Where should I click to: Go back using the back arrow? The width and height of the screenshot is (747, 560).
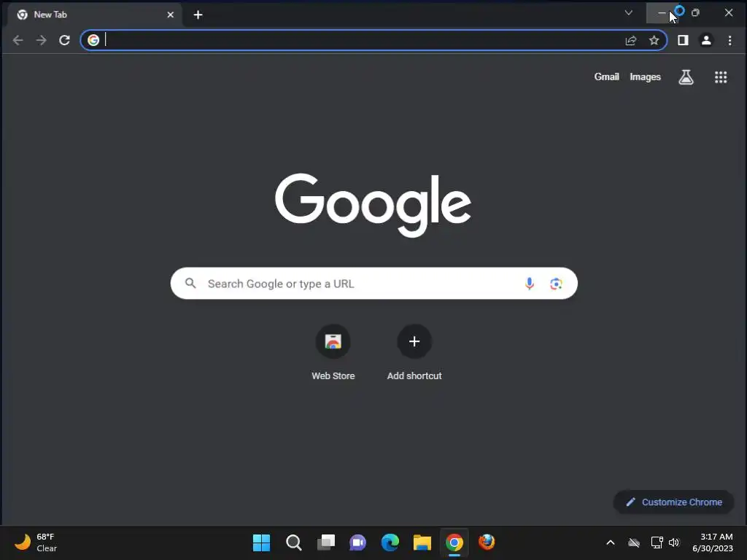18,41
